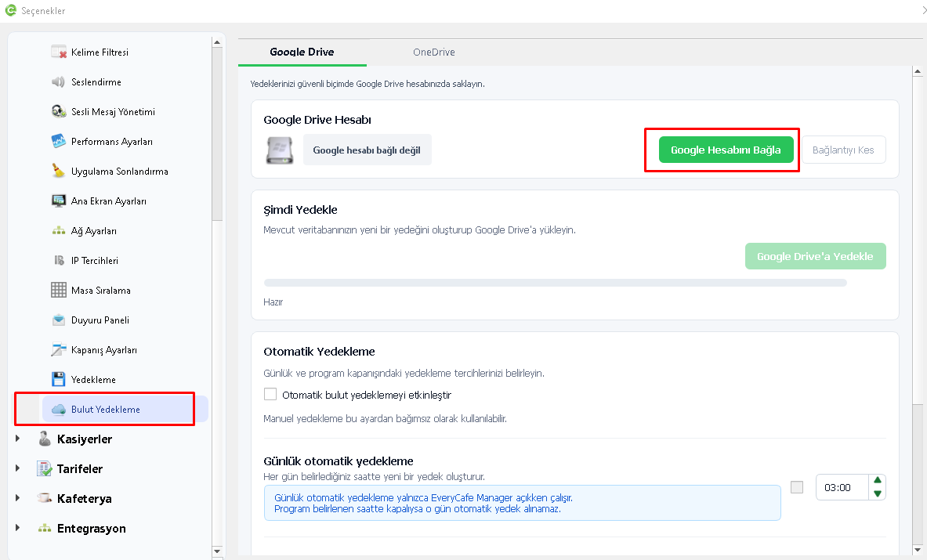Click the Bulut Yedekleme cloud icon

click(x=59, y=410)
